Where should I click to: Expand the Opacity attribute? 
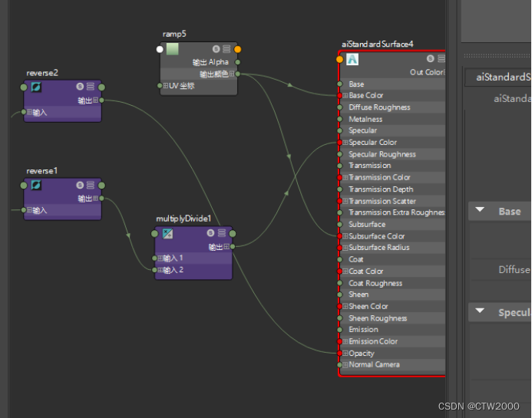[x=345, y=354]
